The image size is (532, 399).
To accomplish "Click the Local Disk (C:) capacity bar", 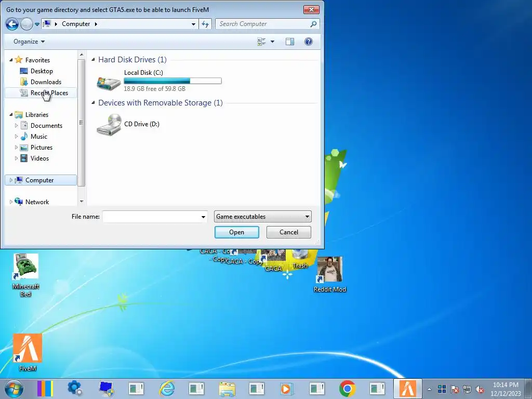I will 172,81.
